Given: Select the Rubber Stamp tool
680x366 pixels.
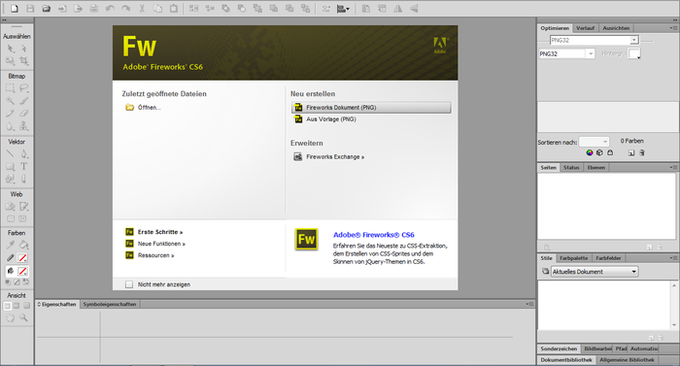Looking at the screenshot, I should click(24, 126).
